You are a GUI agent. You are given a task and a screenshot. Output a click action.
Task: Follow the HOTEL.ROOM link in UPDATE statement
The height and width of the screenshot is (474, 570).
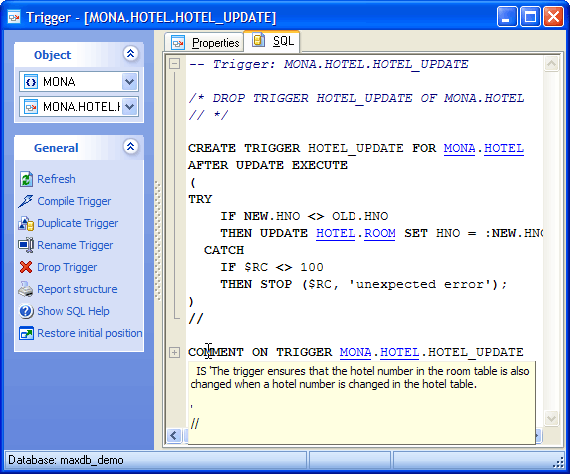coord(356,233)
